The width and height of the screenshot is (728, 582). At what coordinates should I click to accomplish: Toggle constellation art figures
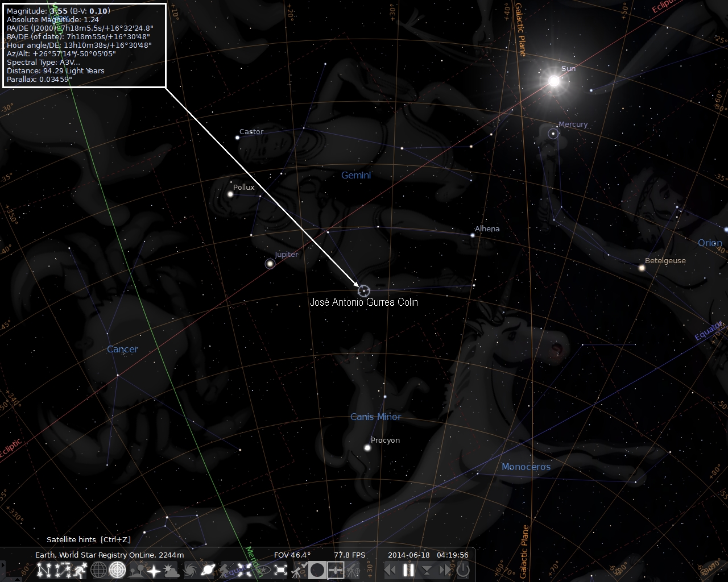click(x=79, y=570)
